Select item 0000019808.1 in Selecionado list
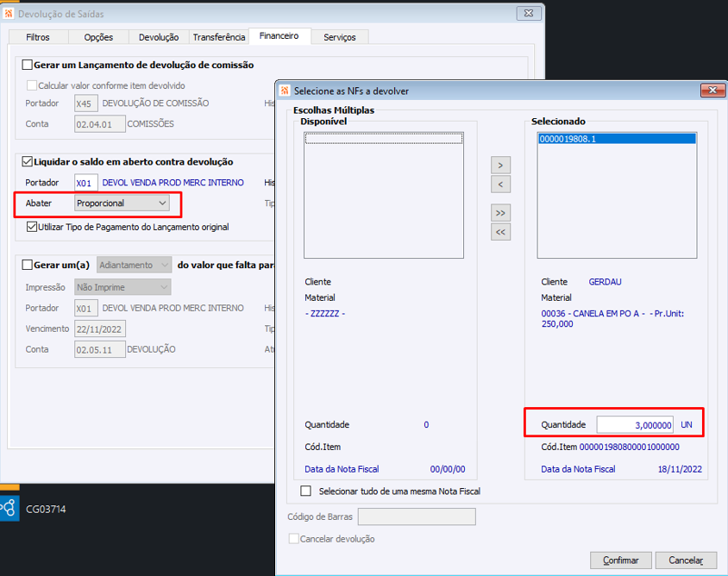This screenshot has height=576, width=728. pyautogui.click(x=617, y=139)
